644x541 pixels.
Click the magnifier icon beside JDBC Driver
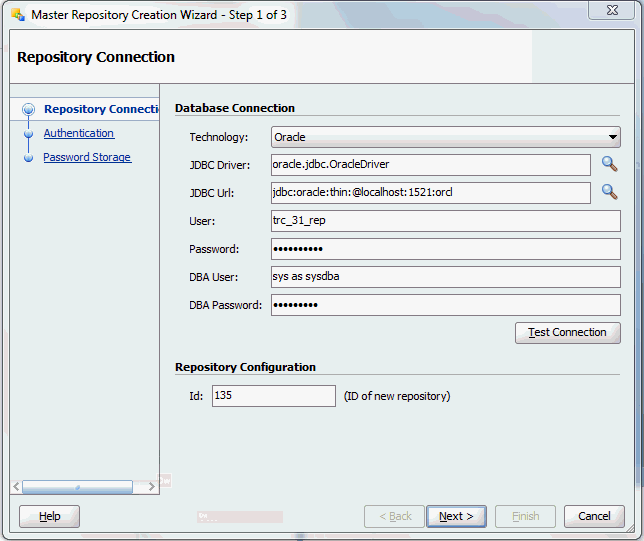click(610, 164)
